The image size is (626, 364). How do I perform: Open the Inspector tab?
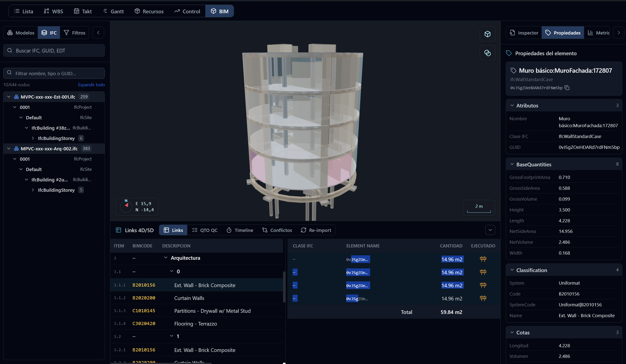(x=524, y=33)
